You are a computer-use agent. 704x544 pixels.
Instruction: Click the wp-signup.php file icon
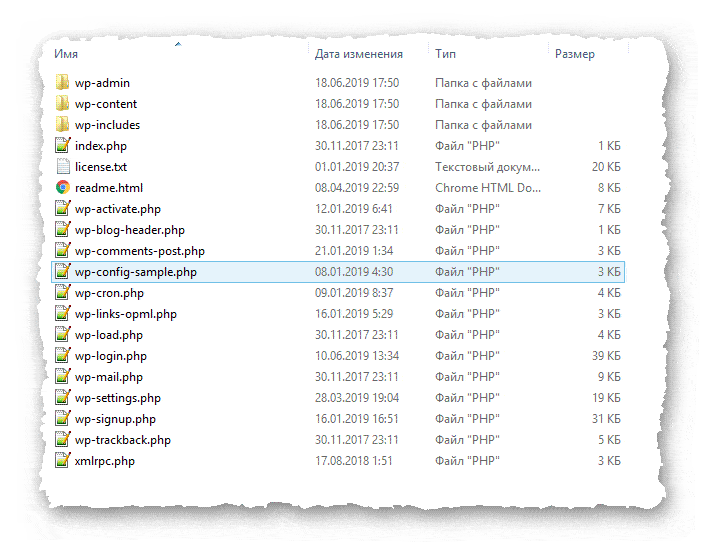click(x=63, y=418)
